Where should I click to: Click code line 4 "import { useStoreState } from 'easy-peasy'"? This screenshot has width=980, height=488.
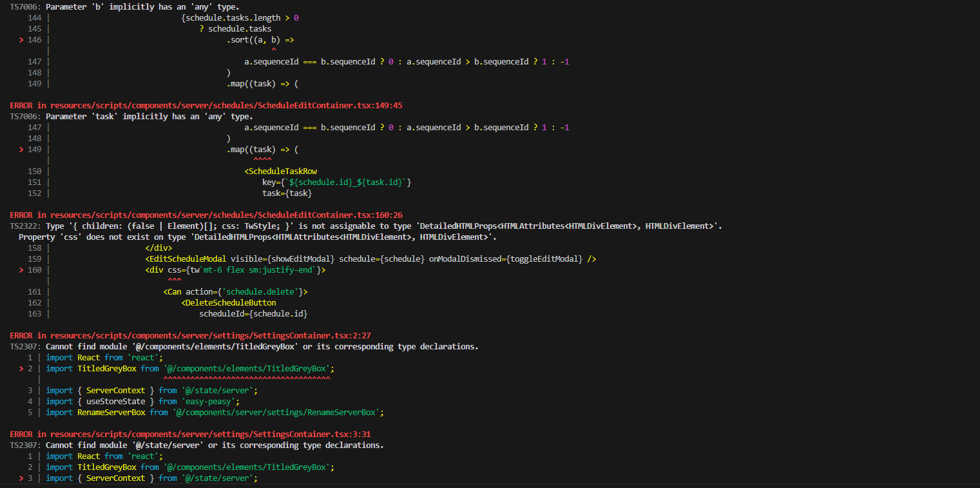coord(143,402)
